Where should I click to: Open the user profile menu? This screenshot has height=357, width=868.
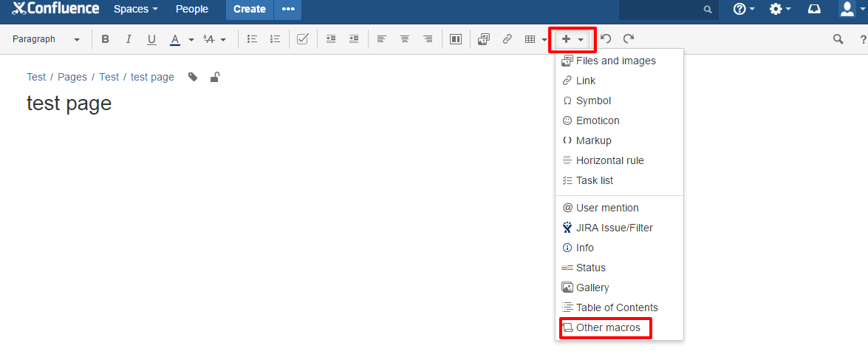click(852, 9)
